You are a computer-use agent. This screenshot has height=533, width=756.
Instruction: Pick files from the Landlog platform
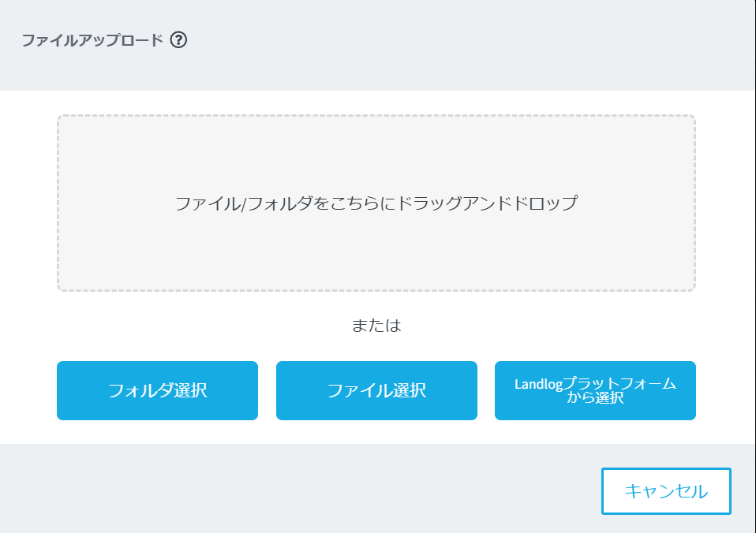click(x=595, y=390)
